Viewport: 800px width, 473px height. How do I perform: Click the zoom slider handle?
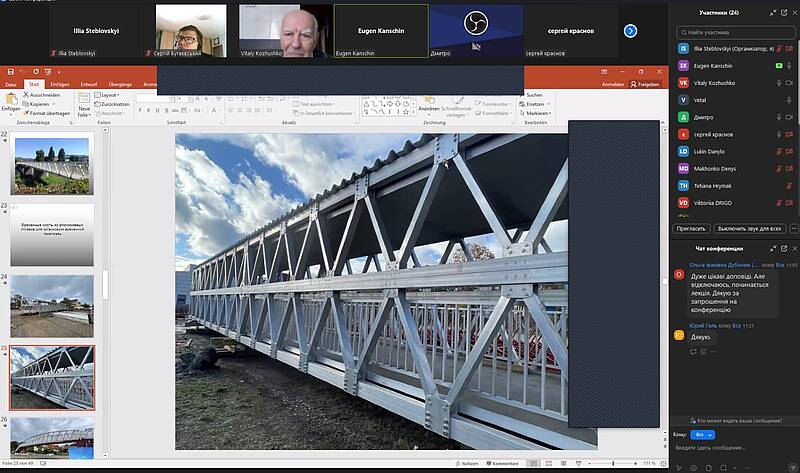[613, 463]
